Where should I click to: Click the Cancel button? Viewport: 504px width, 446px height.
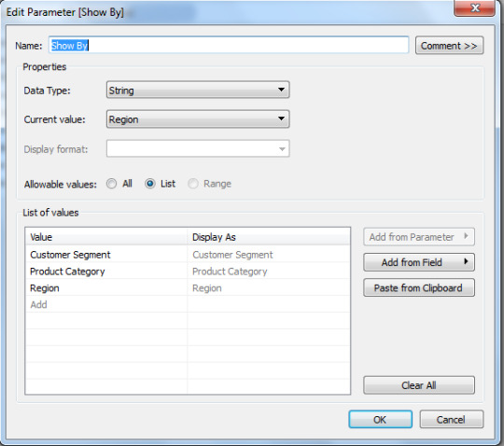coord(451,419)
